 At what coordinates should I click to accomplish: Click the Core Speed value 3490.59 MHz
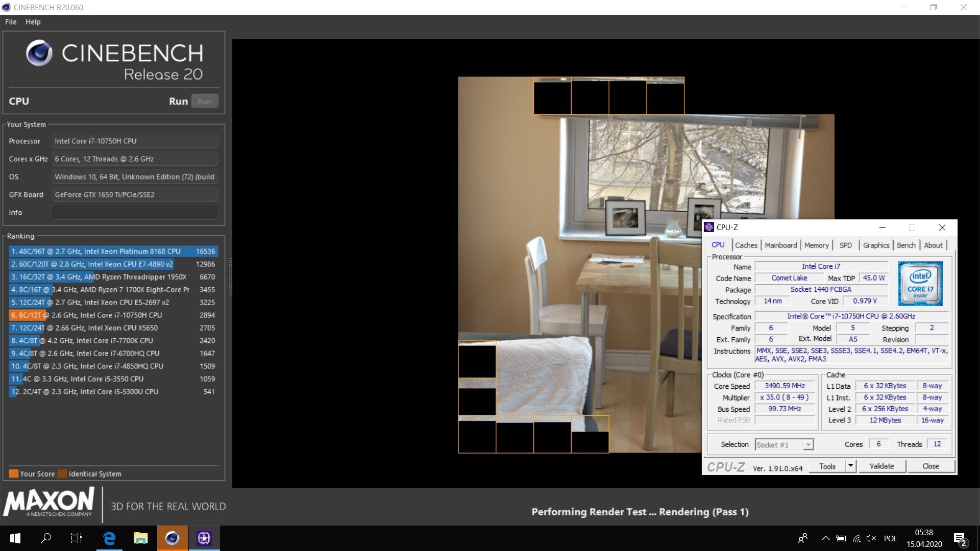tap(785, 386)
